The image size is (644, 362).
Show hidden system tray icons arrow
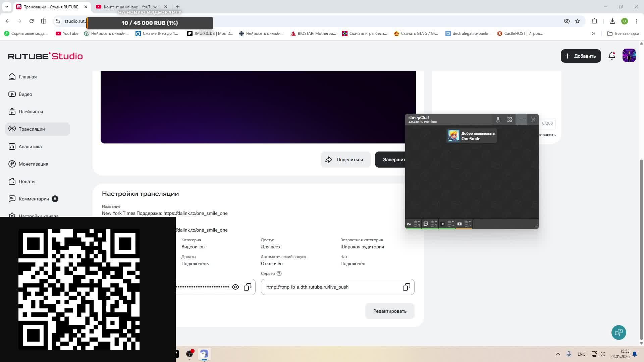point(558,354)
